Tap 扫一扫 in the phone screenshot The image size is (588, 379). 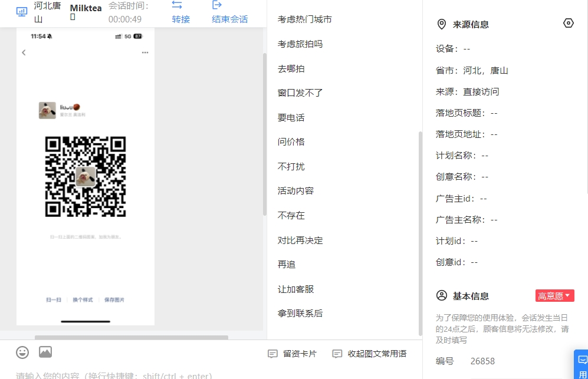(54, 300)
